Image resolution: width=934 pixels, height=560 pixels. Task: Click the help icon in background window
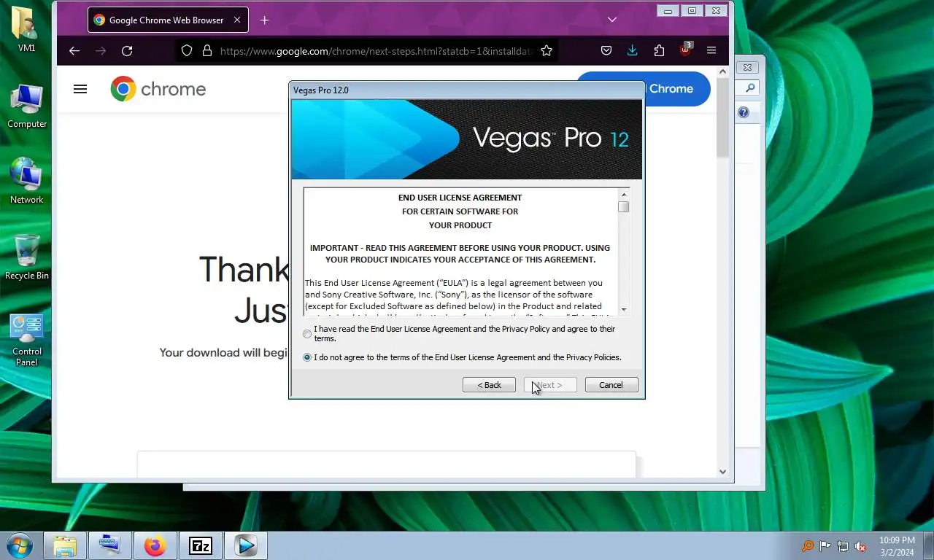744,112
